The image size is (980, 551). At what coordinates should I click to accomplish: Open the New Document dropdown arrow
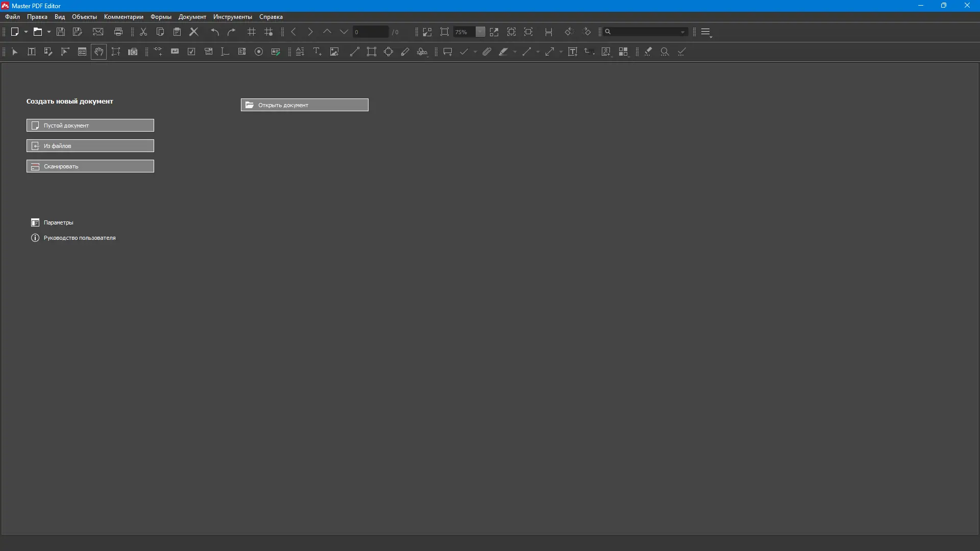click(x=26, y=32)
